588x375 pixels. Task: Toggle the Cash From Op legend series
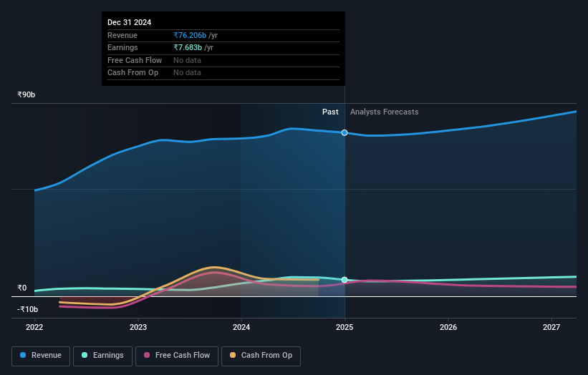coord(261,356)
